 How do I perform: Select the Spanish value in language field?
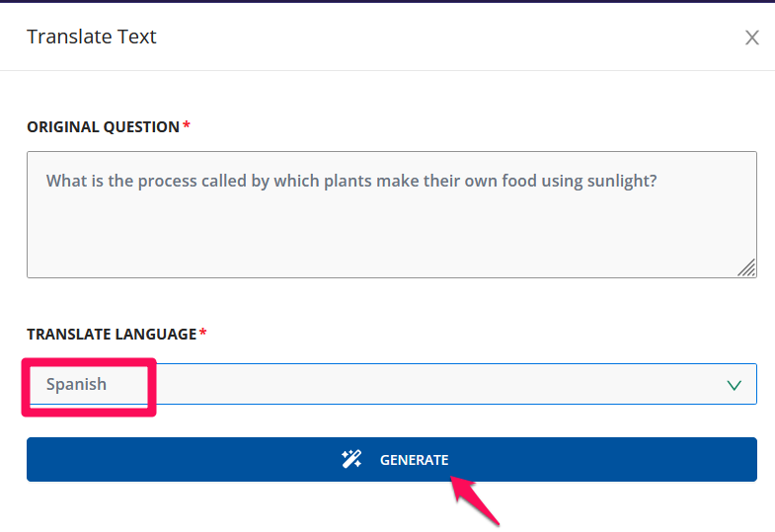[x=76, y=384]
